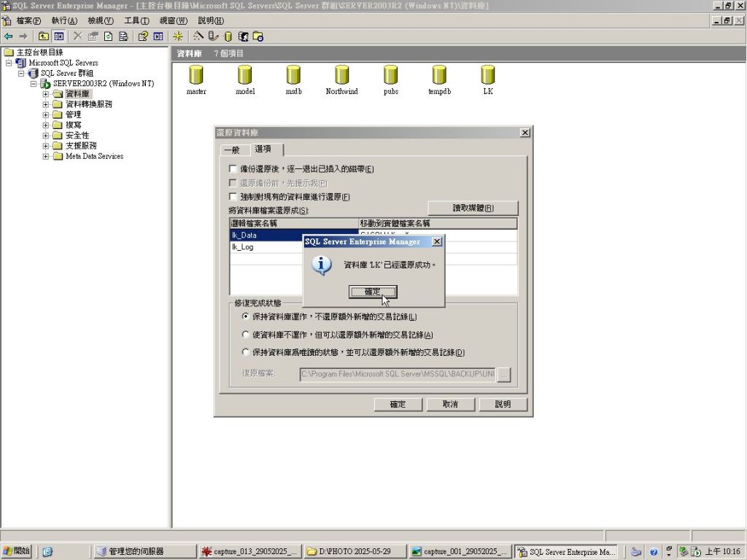747x560 pixels.
Task: Select the lk_Log file row
Action: click(243, 247)
